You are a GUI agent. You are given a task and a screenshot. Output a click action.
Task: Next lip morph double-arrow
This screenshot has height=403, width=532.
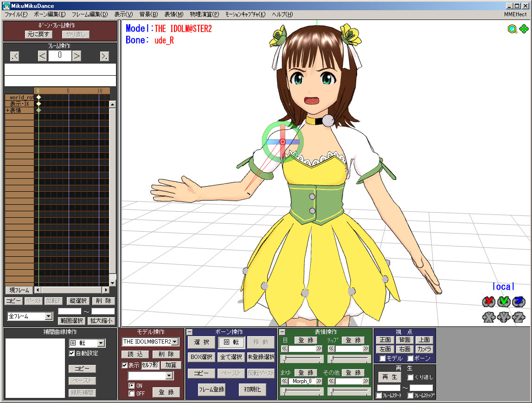pos(365,349)
